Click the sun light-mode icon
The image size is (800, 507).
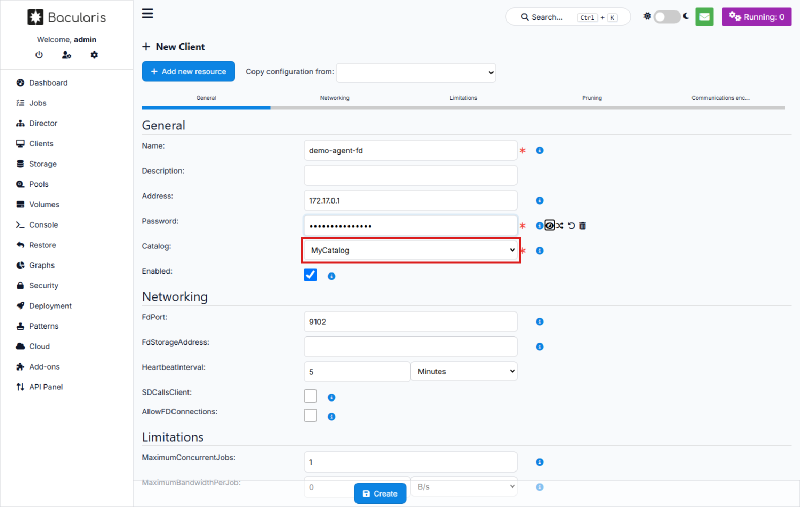click(x=647, y=16)
